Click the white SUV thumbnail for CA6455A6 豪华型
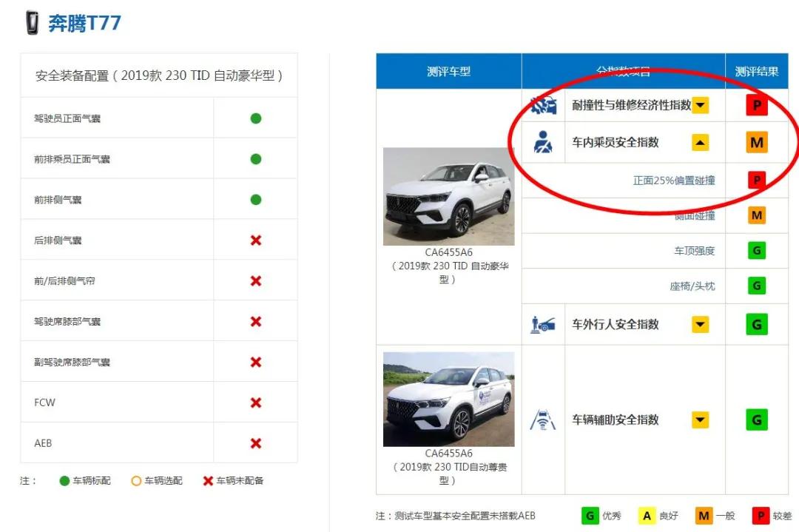 click(x=448, y=196)
